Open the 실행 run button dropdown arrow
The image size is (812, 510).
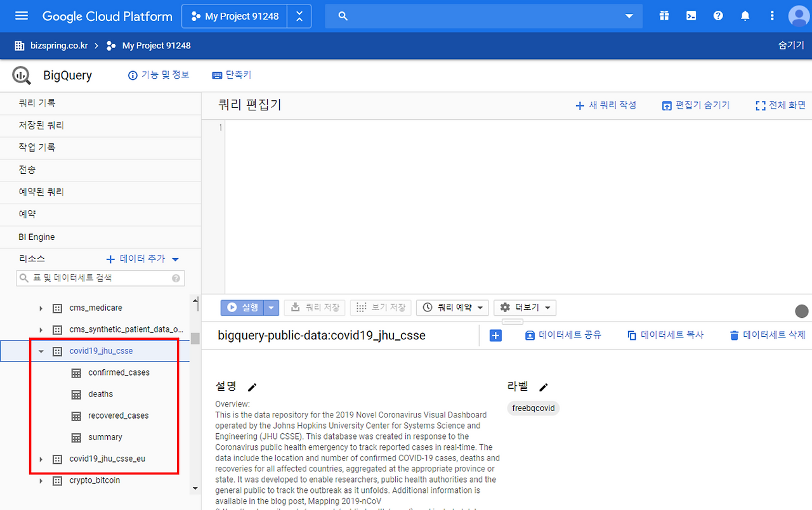271,307
